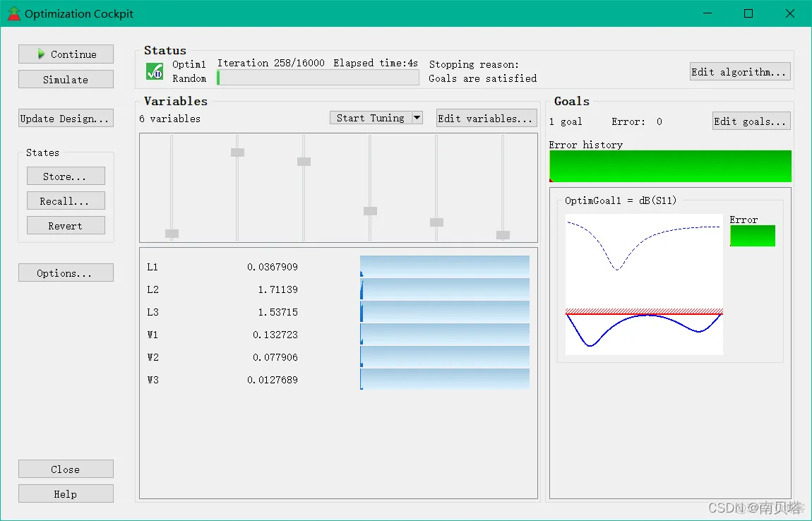Click the second variable slider handle for L2
Viewport: 812px width, 521px height.
click(238, 152)
